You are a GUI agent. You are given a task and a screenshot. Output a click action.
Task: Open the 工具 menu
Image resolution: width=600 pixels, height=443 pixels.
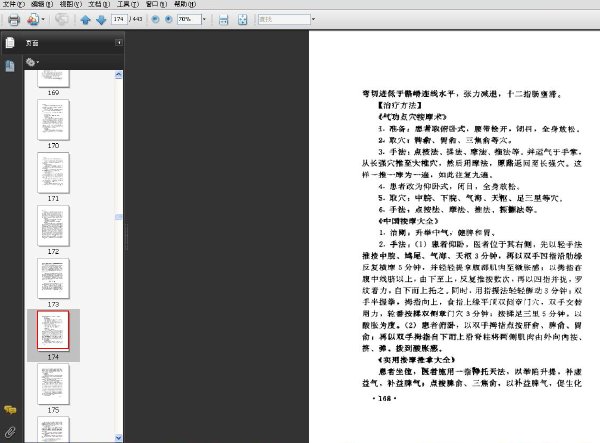pyautogui.click(x=128, y=4)
